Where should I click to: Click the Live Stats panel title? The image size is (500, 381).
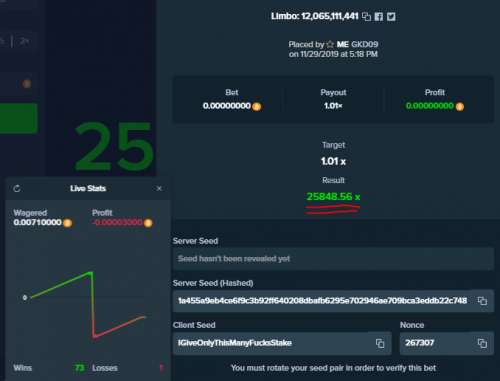(x=88, y=189)
